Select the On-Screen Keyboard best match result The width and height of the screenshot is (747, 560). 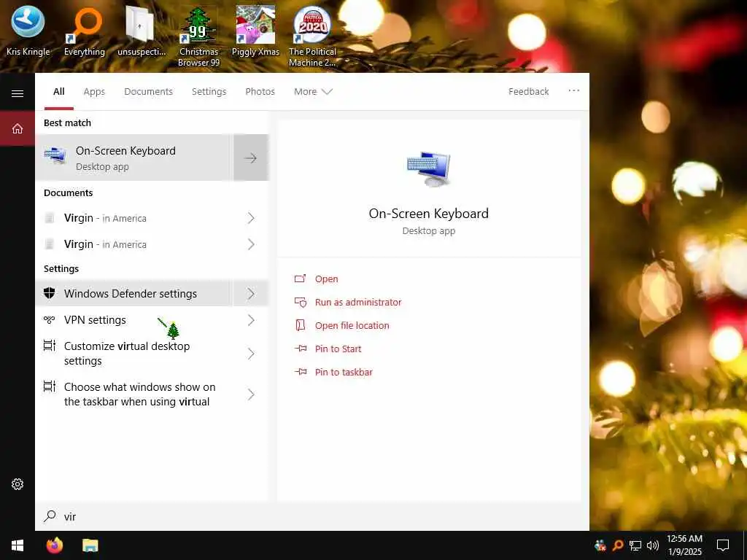(134, 157)
